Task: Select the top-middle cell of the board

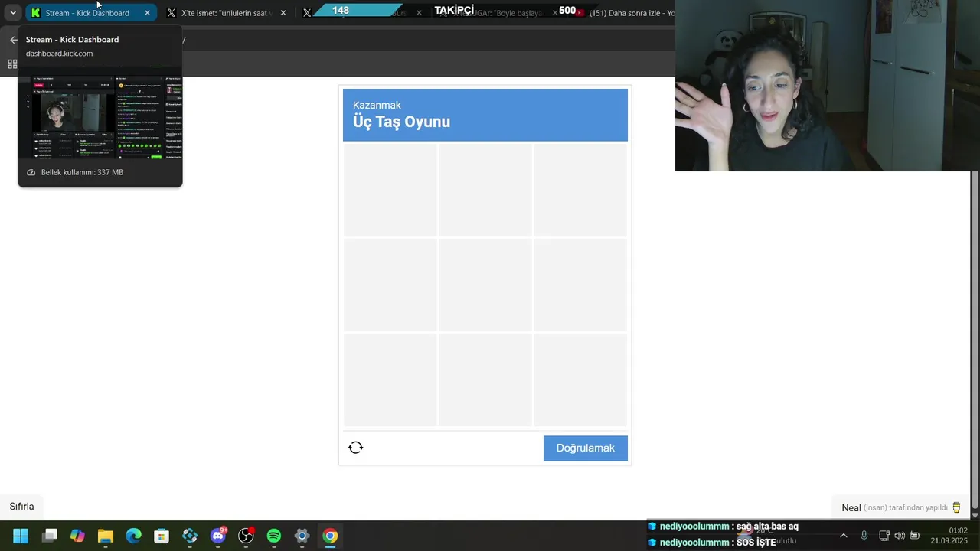Action: tap(485, 190)
